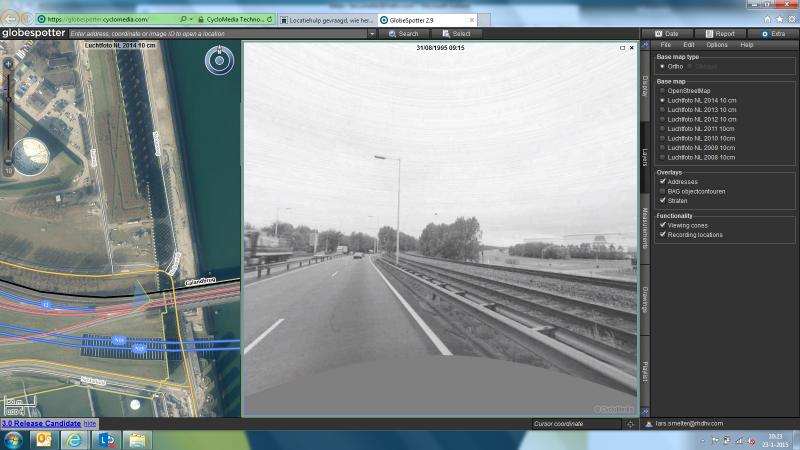
Task: Click the Select button in top toolbar
Action: [456, 34]
